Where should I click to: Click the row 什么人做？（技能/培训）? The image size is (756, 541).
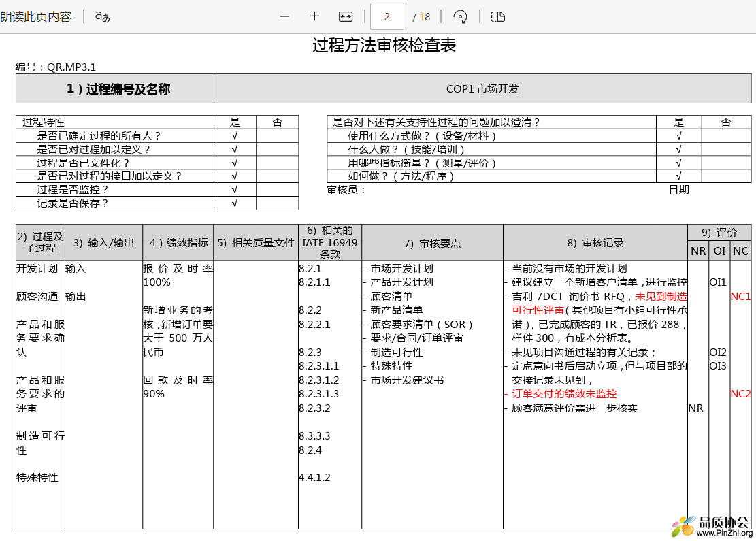pyautogui.click(x=539, y=150)
